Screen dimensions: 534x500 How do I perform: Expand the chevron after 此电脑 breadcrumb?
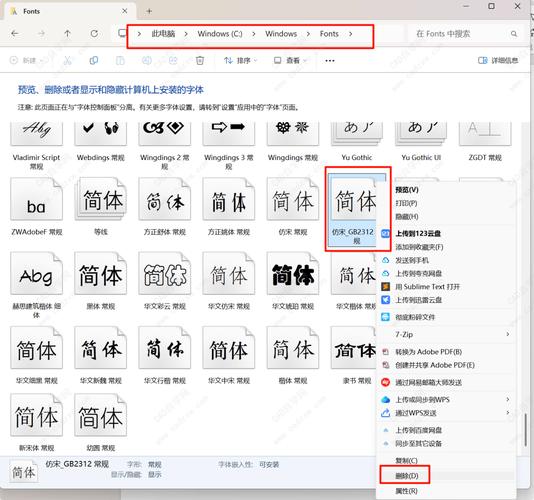pyautogui.click(x=186, y=34)
